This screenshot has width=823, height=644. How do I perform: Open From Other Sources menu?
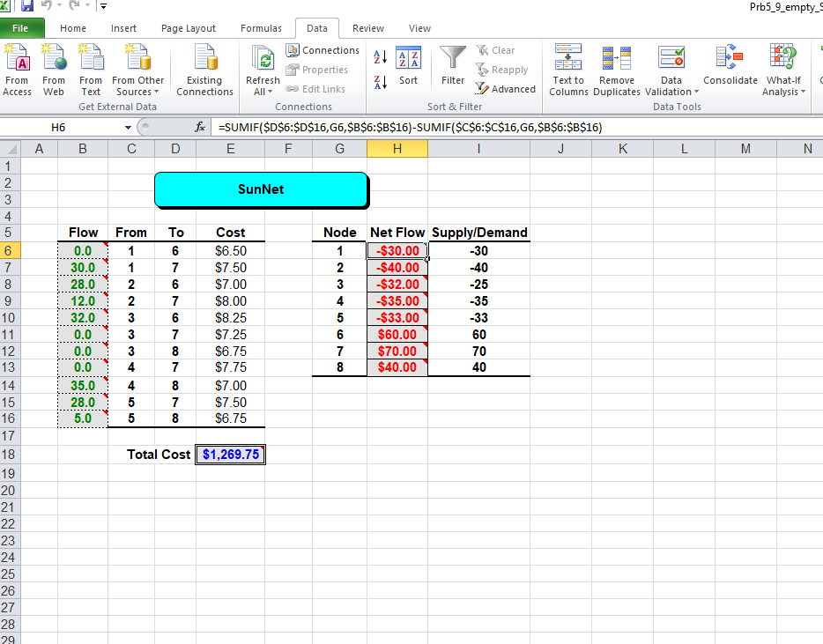click(x=138, y=70)
